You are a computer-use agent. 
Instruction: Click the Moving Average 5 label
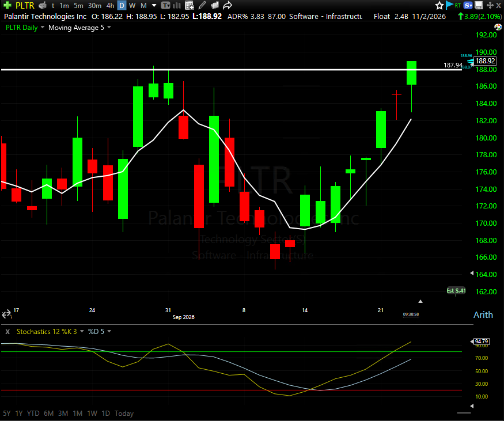(x=76, y=28)
